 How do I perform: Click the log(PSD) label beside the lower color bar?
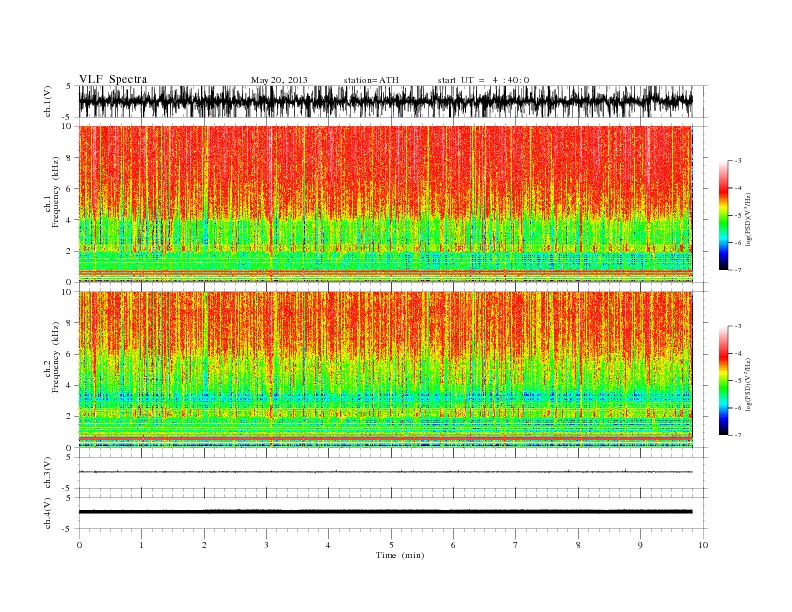point(749,384)
